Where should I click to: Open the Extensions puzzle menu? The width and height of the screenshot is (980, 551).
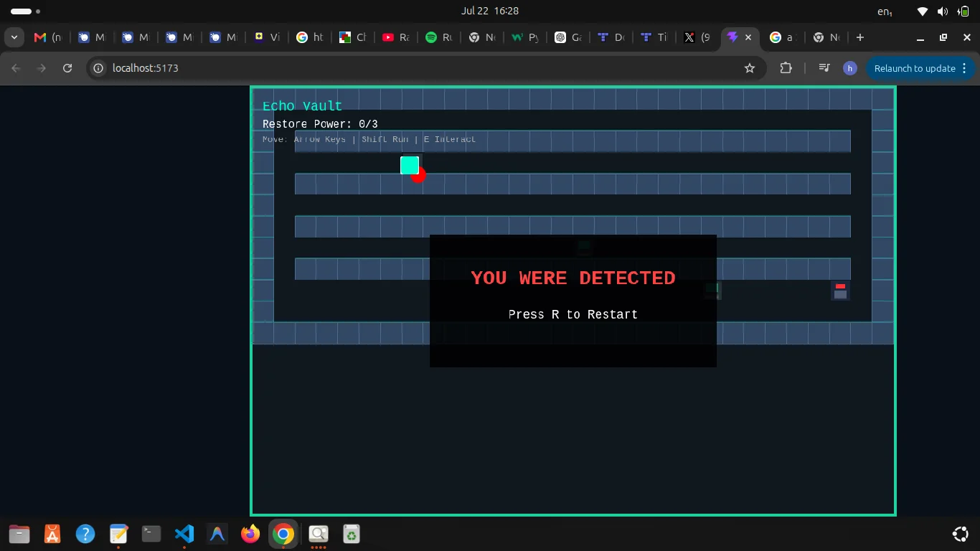tap(786, 68)
